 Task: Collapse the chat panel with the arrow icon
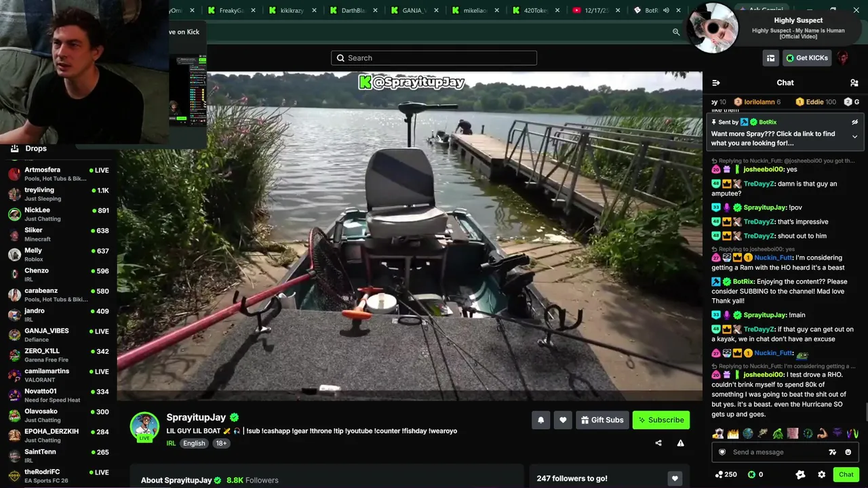715,83
